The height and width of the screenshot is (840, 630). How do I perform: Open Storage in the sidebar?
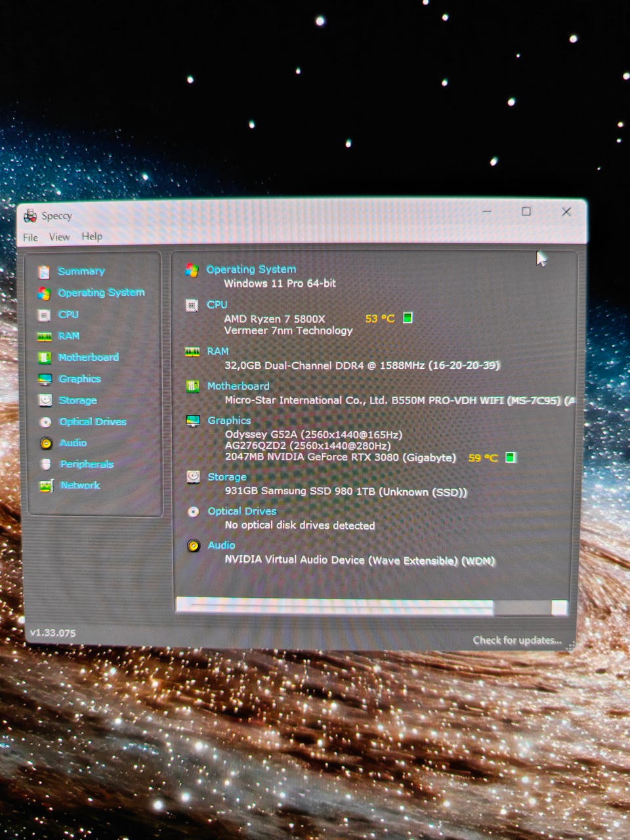pyautogui.click(x=78, y=400)
